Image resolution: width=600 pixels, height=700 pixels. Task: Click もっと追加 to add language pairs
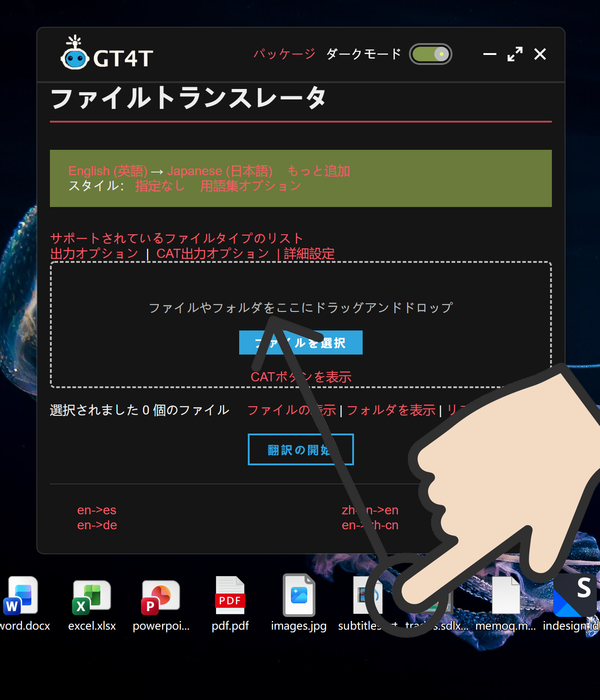pos(319,171)
